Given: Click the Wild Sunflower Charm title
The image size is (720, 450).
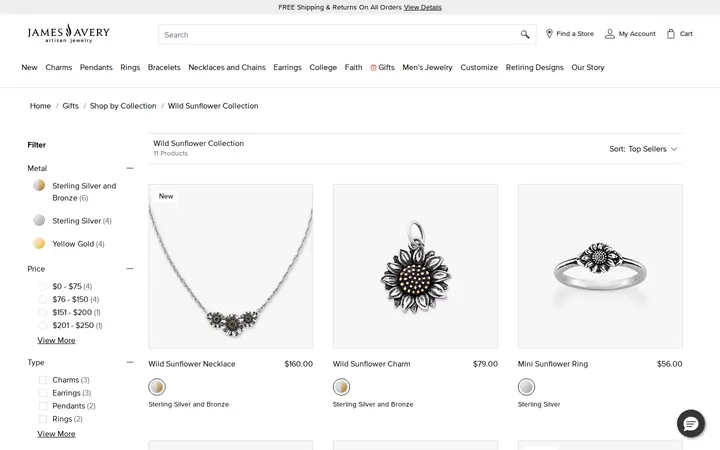Looking at the screenshot, I should [371, 364].
